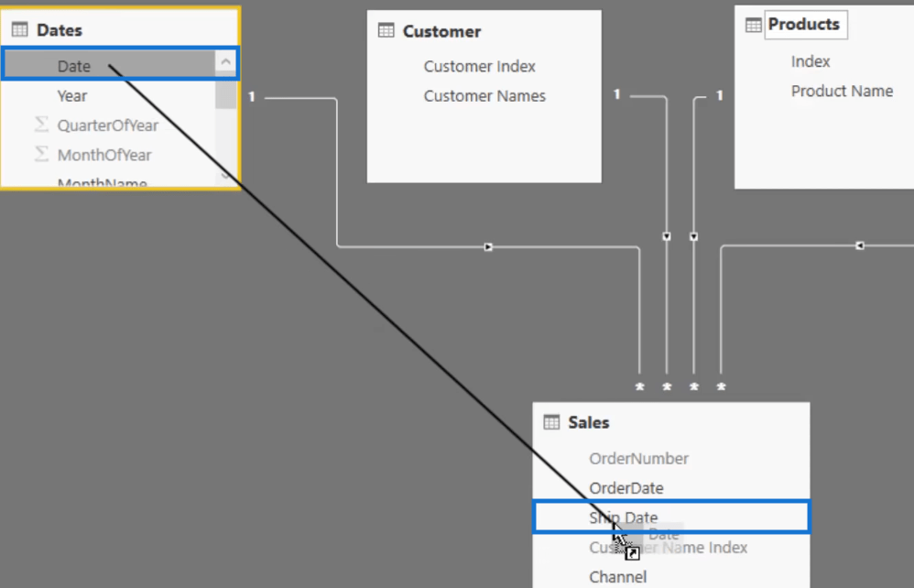Click the Customer table icon

386,30
